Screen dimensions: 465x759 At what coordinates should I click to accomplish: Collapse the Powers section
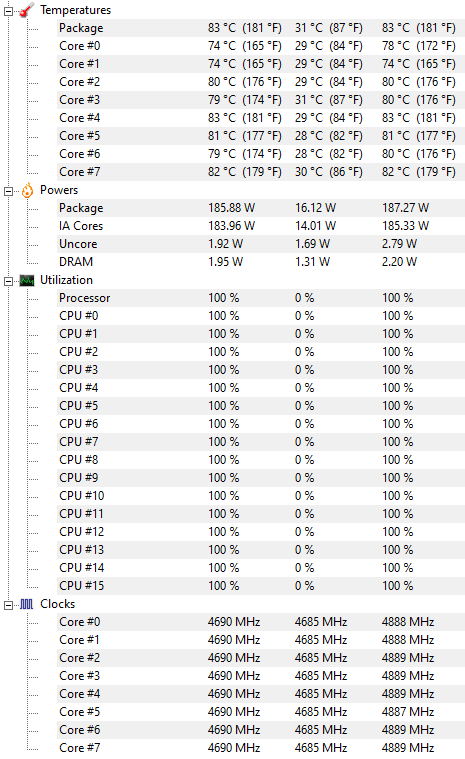pyautogui.click(x=8, y=191)
